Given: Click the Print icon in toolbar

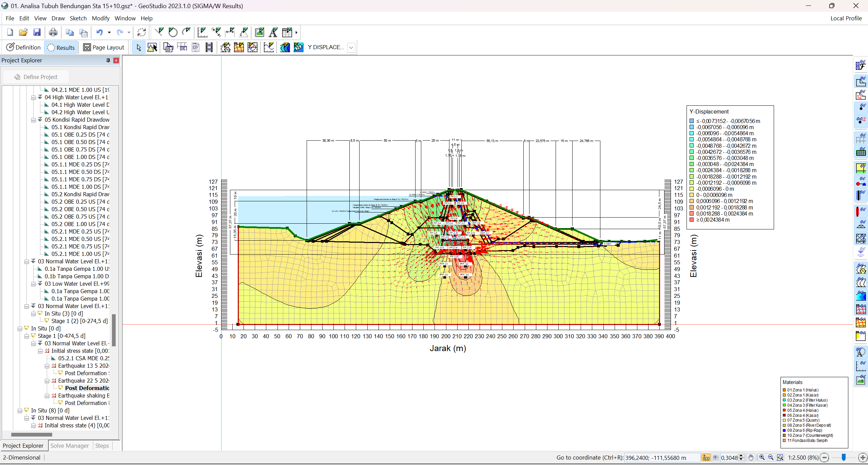Looking at the screenshot, I should [x=53, y=32].
